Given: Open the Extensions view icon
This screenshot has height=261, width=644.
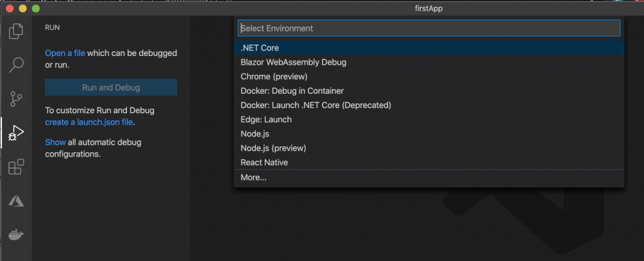Looking at the screenshot, I should [16, 167].
